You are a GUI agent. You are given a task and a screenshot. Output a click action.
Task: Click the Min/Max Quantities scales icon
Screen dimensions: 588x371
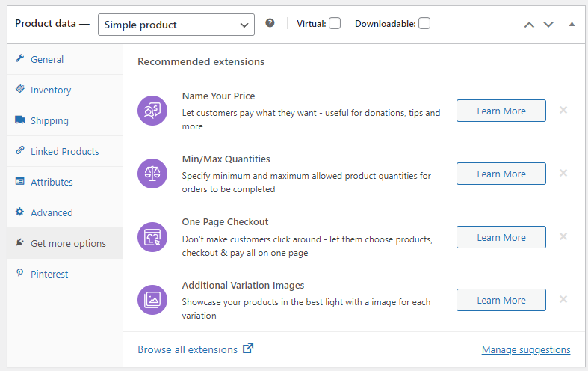click(x=152, y=174)
